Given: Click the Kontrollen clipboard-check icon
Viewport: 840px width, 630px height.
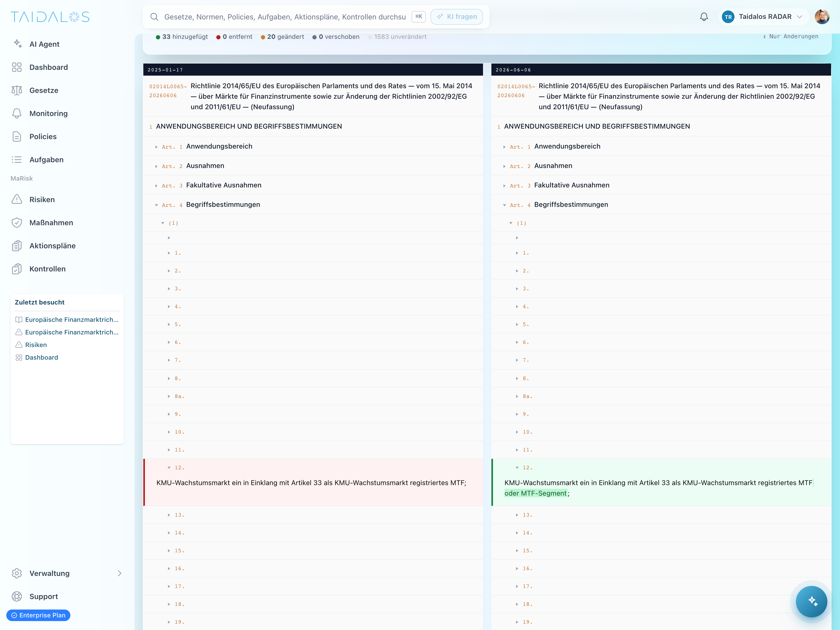Looking at the screenshot, I should pos(17,269).
